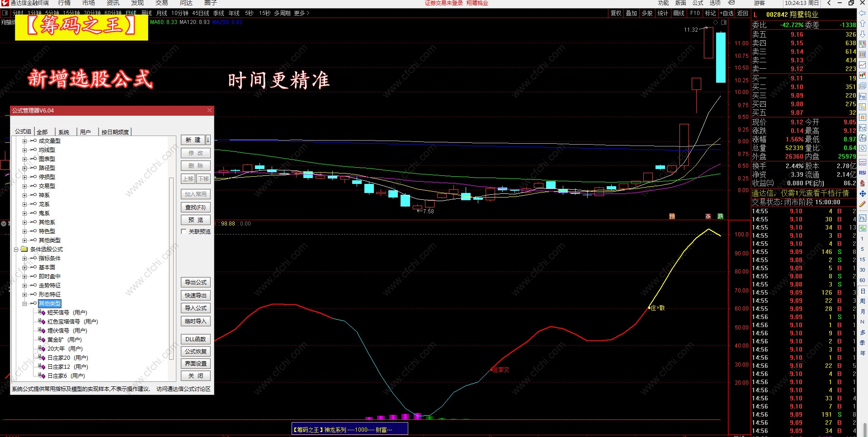Expand the 走势特征 tree node

click(x=25, y=286)
